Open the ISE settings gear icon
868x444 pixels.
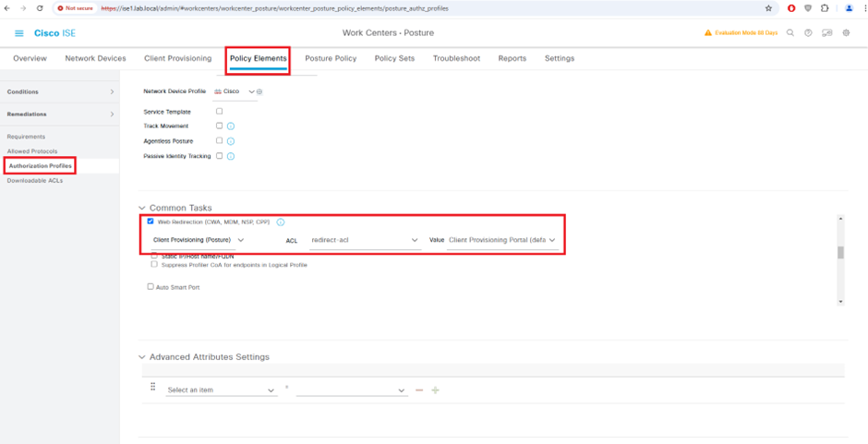pyautogui.click(x=846, y=32)
